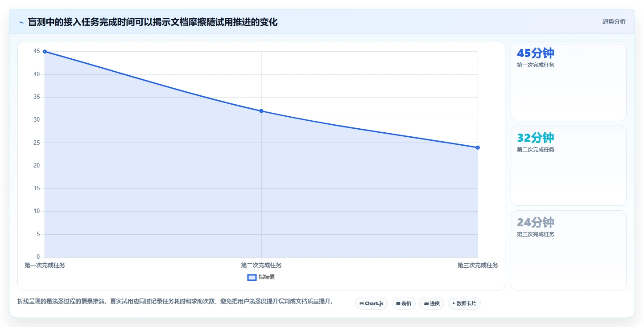Click the chart title text 盲测中的接入任务

click(63, 22)
